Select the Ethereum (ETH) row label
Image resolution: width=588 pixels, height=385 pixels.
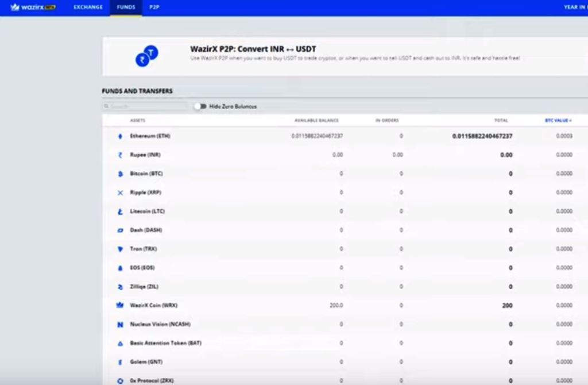[150, 136]
